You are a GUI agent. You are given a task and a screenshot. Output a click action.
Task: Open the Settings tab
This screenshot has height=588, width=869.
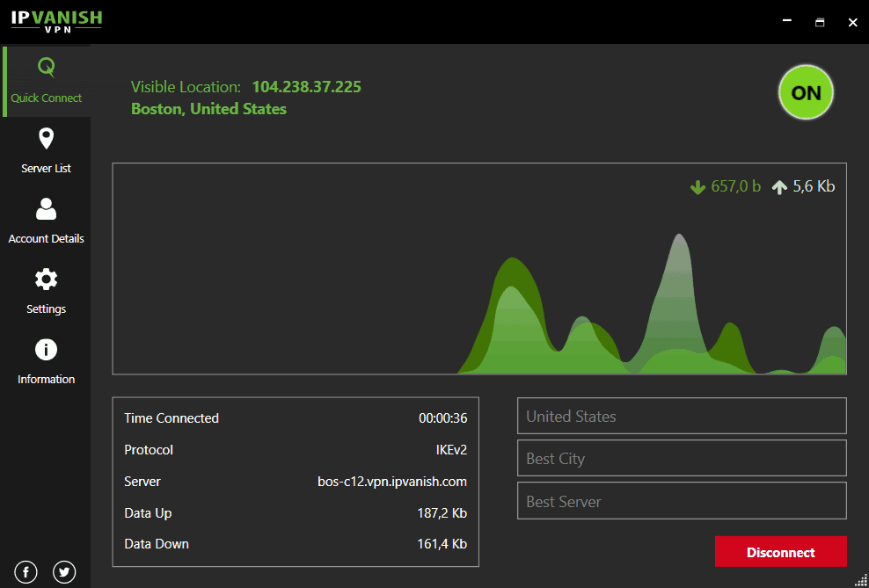click(46, 293)
